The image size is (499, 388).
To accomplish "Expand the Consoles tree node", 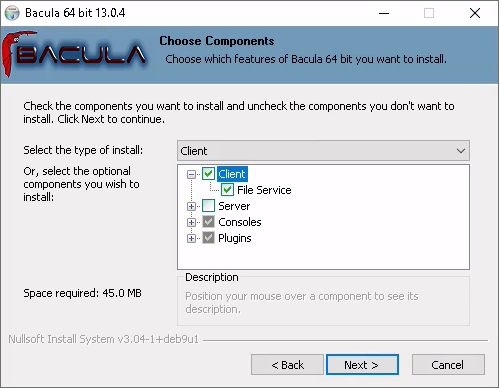I will click(191, 222).
